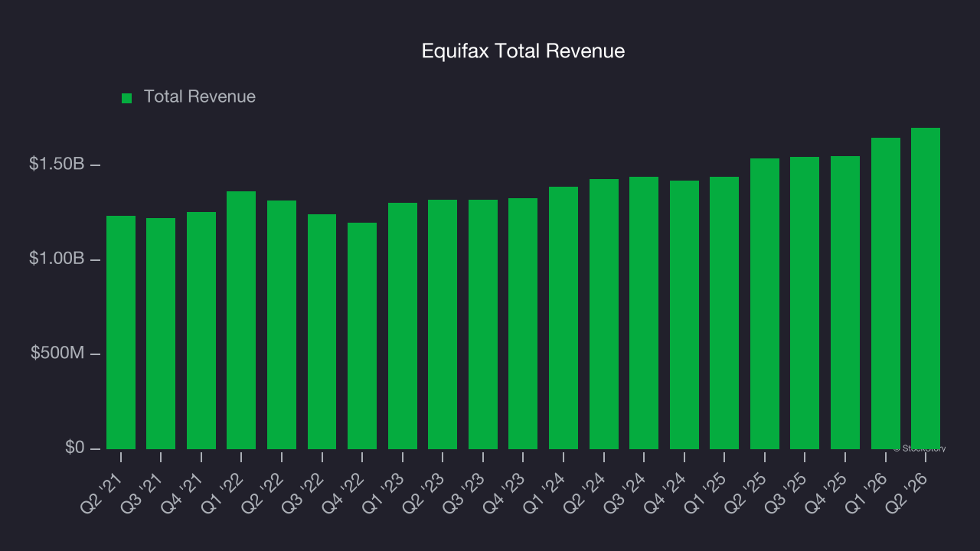The height and width of the screenshot is (551, 980).
Task: Click the Equifax Total Revenue chart title
Action: click(524, 51)
